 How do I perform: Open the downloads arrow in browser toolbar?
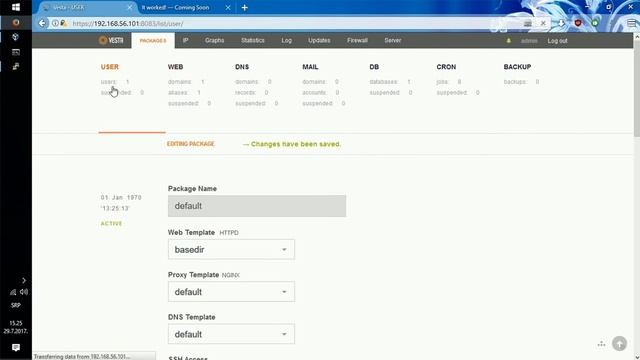tap(562, 23)
